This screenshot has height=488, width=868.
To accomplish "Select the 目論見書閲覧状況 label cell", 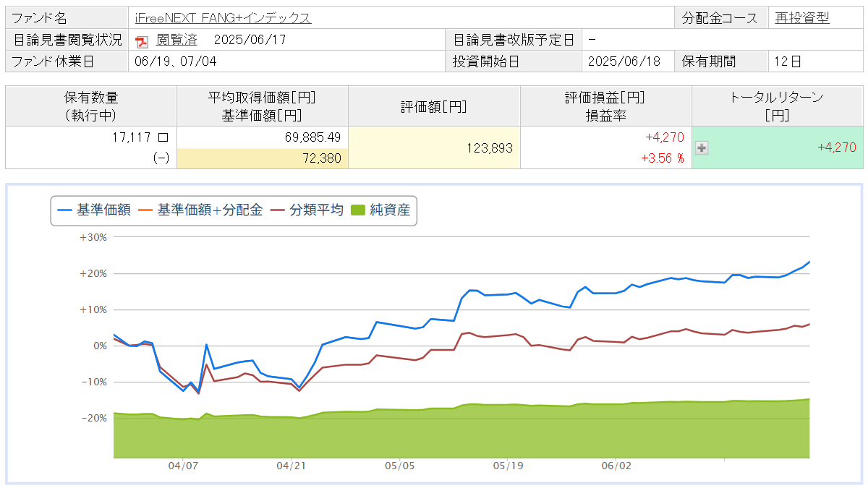I will pyautogui.click(x=67, y=40).
